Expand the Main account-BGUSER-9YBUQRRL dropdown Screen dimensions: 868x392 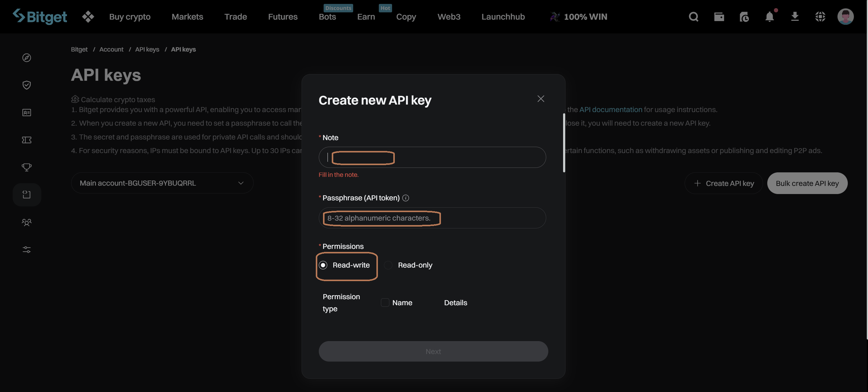(x=162, y=183)
